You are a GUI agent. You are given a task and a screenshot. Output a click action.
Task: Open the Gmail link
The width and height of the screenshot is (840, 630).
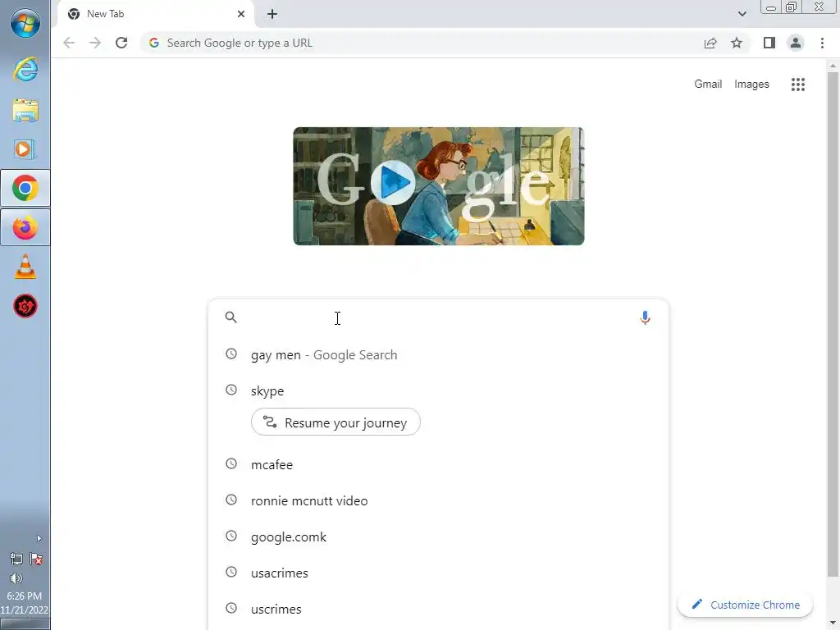708,84
